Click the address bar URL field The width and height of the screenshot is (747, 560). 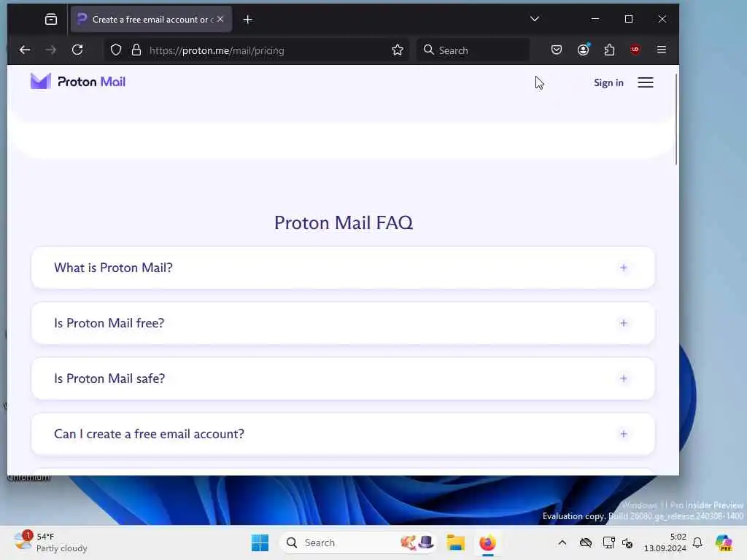click(x=258, y=50)
